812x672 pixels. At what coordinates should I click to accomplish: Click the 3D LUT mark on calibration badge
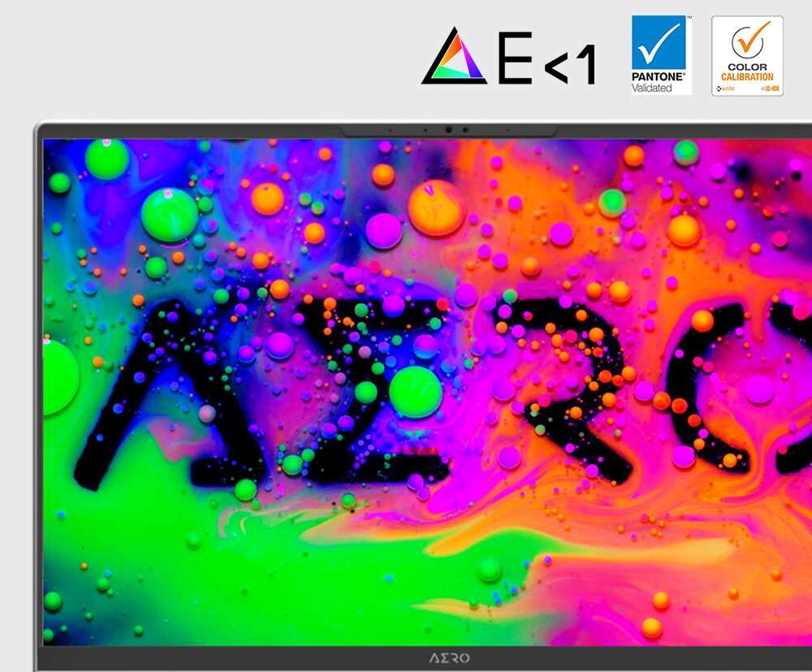point(769,88)
